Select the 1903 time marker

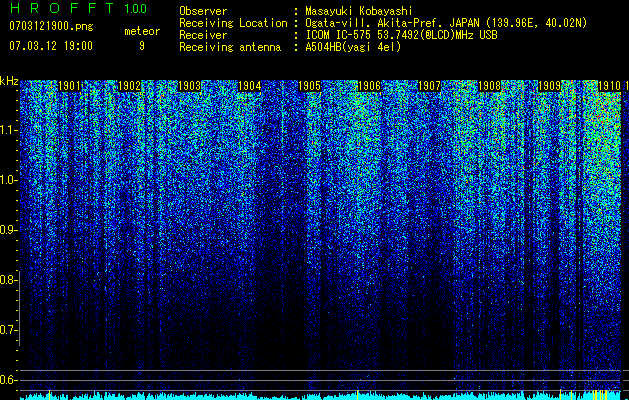189,86
